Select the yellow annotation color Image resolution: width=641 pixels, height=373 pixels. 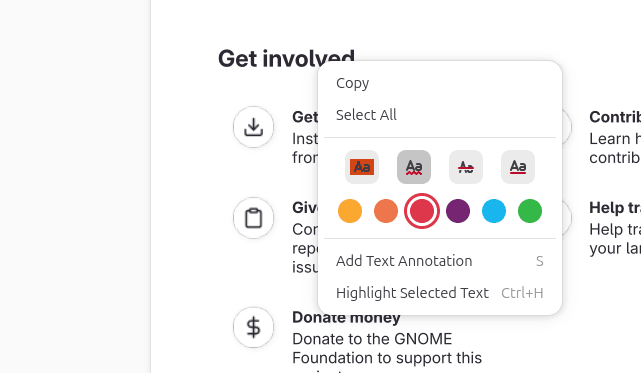350,211
